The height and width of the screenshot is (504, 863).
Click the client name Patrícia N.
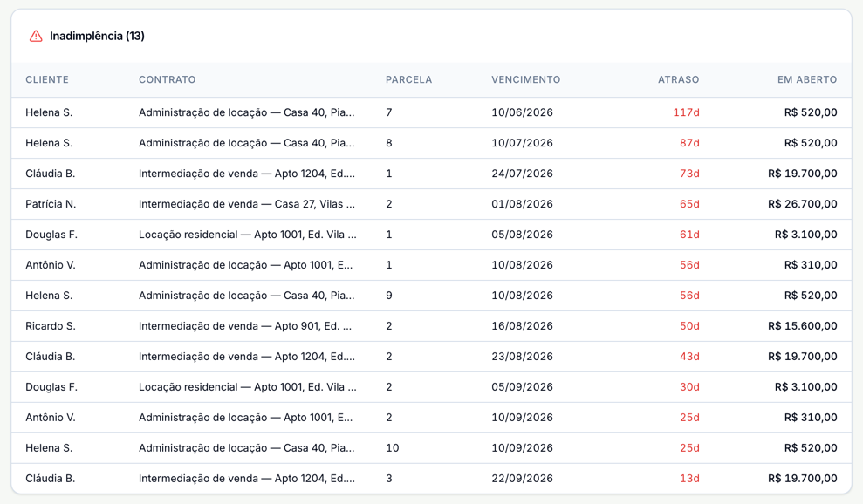[x=51, y=204]
